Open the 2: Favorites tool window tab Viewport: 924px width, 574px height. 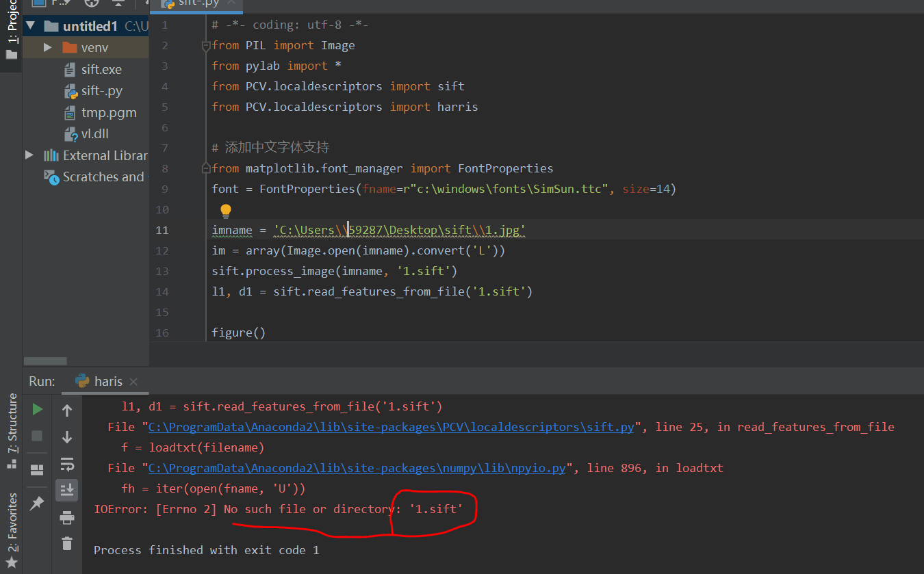point(12,530)
